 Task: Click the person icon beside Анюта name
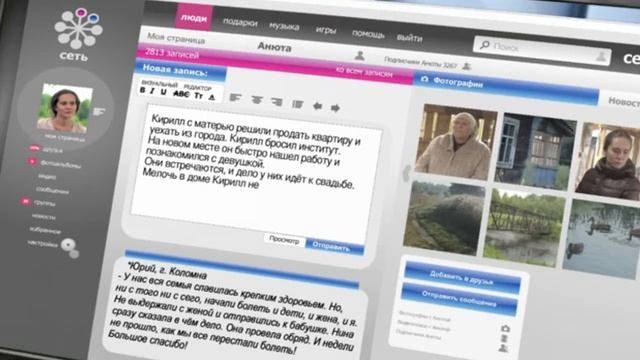360,56
